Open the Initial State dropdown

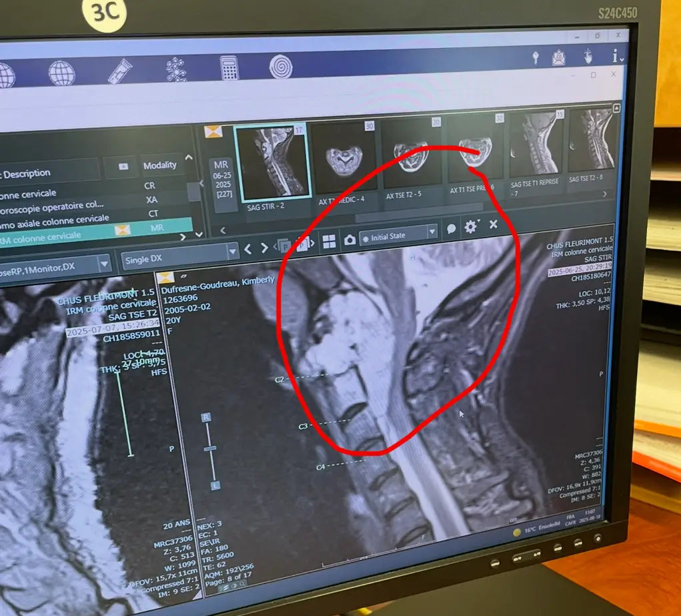point(398,235)
